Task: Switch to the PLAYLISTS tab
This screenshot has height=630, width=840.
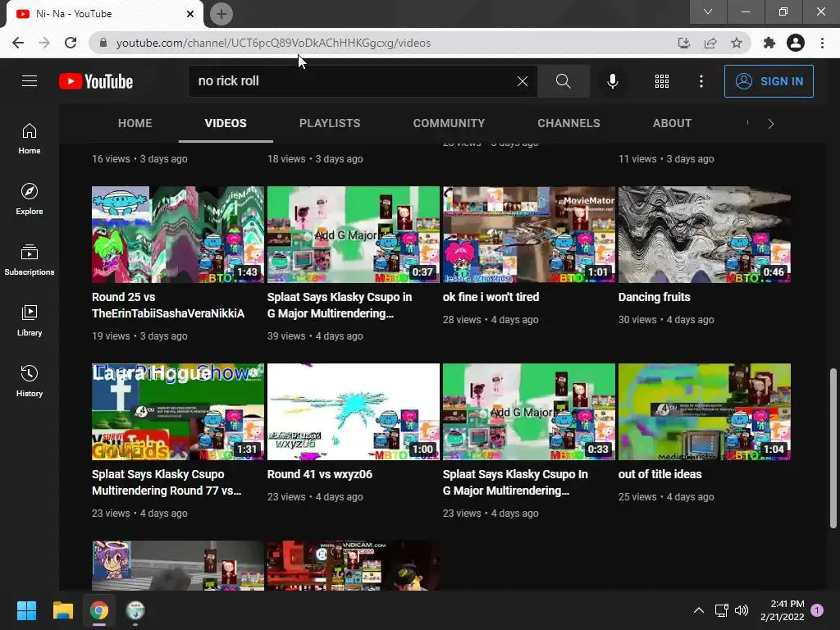Action: pyautogui.click(x=330, y=123)
